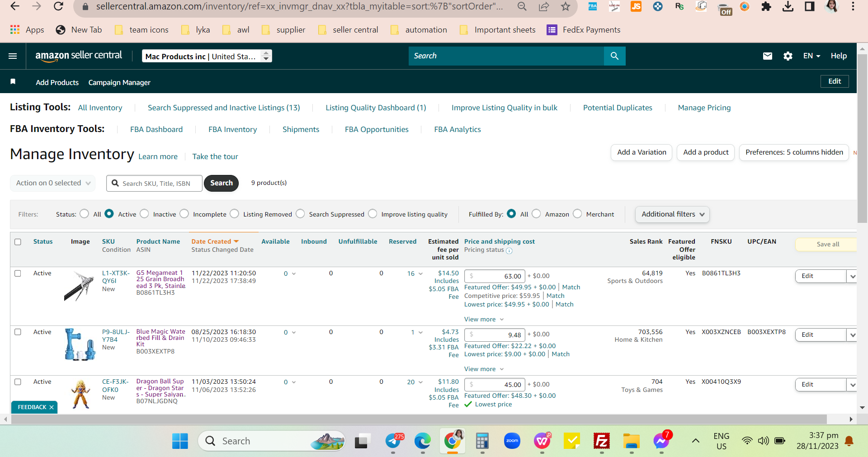Open the All Inventory listing tool
The image size is (868, 457).
[x=100, y=108]
